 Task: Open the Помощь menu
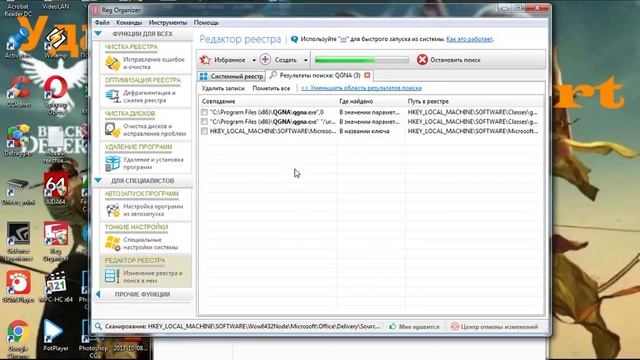[206, 22]
